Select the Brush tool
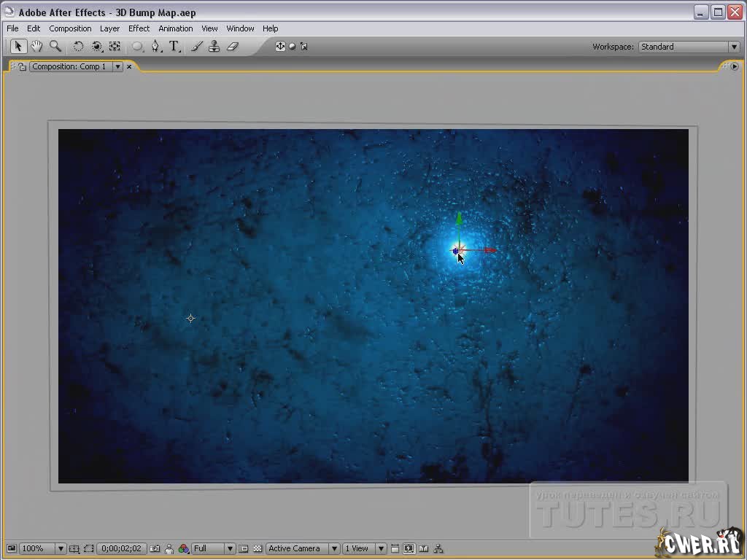The width and height of the screenshot is (747, 560). tap(196, 47)
